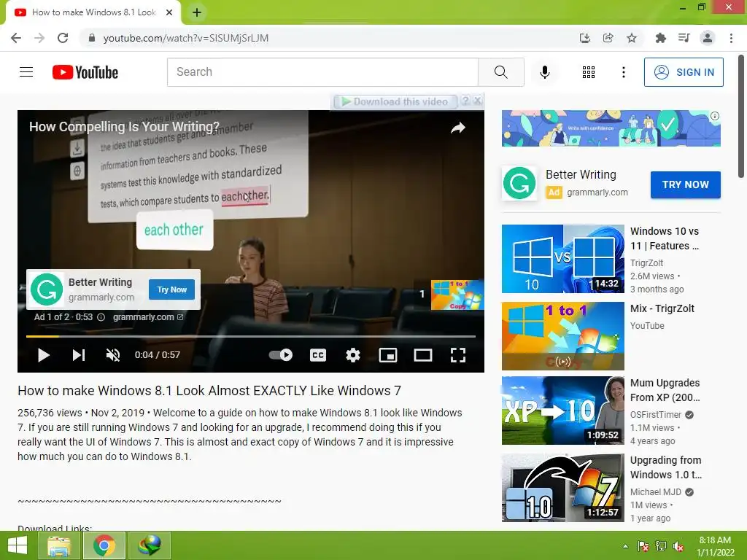747x560 pixels.
Task: Click the ad title How Compelling Is Your Writing
Action: 124,127
